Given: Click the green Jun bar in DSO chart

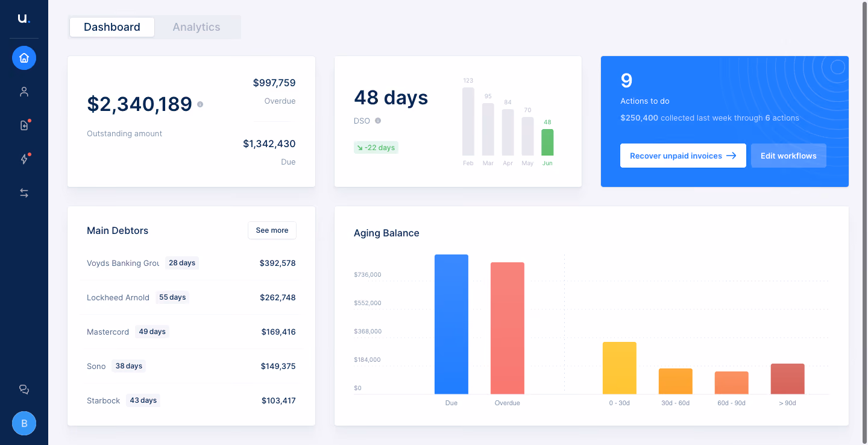Looking at the screenshot, I should pos(547,142).
